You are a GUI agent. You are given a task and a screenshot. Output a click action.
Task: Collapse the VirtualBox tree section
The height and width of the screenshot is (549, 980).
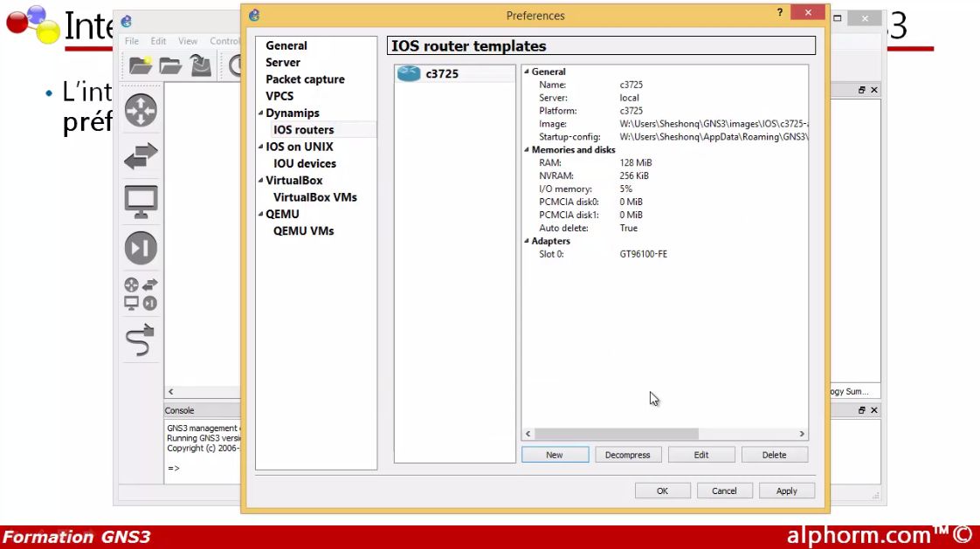point(260,181)
